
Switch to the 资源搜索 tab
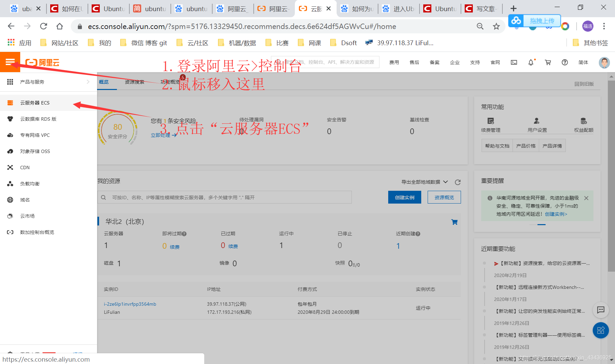coord(134,82)
